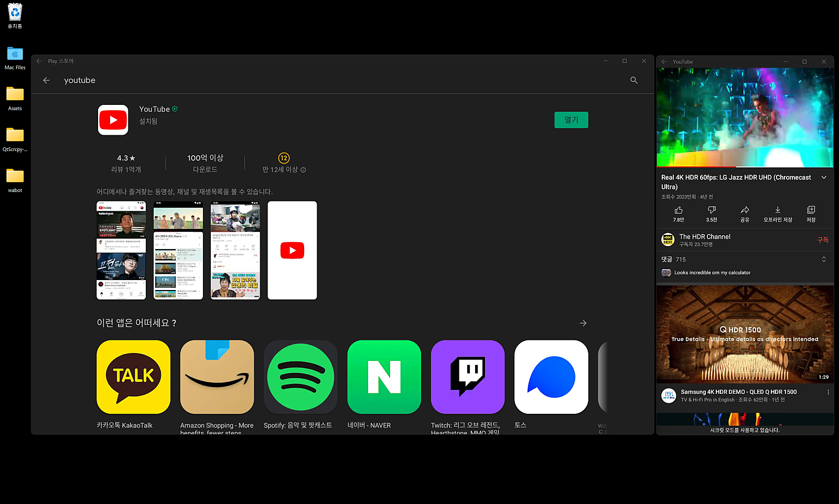
Task: Click the save to playlist (저장) icon
Action: [x=811, y=210]
